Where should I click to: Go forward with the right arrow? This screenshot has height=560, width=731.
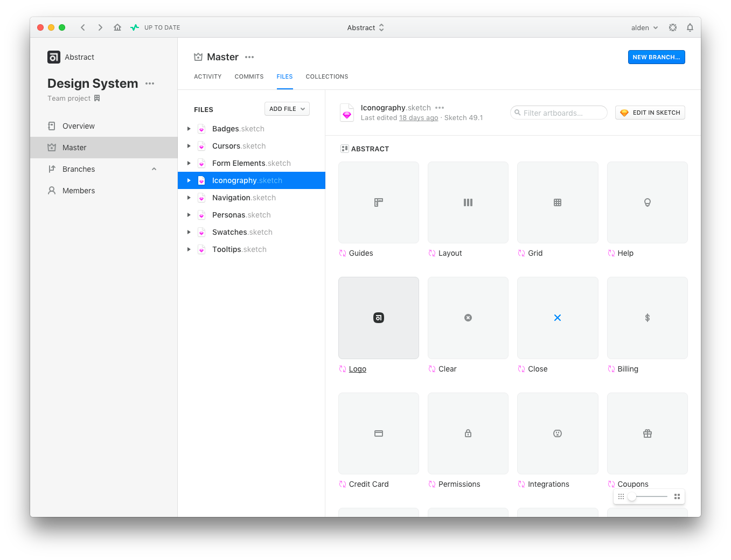coord(100,27)
